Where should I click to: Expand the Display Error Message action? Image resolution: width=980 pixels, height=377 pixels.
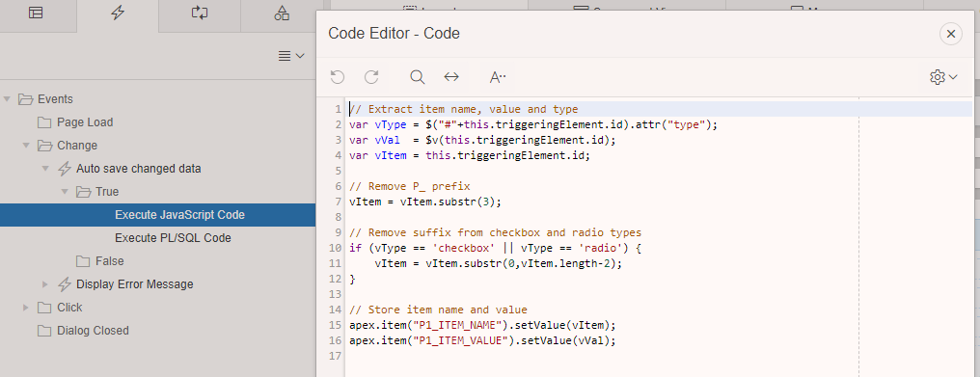pos(45,283)
